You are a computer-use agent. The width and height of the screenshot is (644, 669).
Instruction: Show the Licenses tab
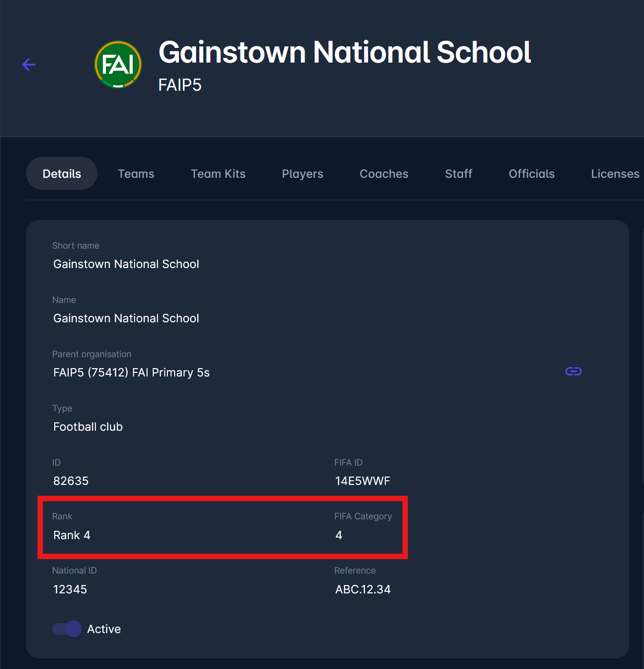tap(615, 174)
